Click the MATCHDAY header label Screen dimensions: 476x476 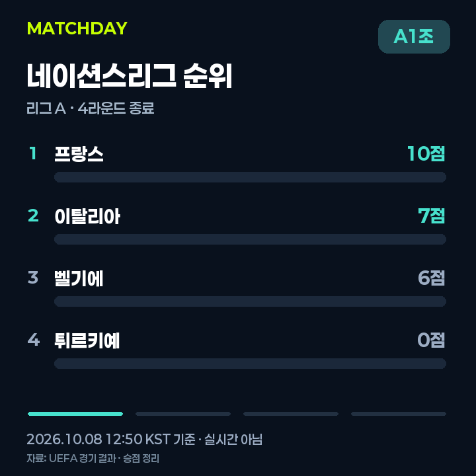[x=77, y=28]
